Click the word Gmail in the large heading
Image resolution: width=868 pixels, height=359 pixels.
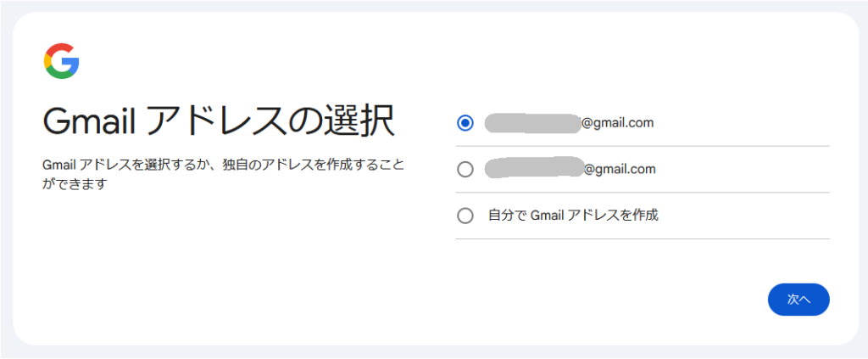(x=90, y=121)
